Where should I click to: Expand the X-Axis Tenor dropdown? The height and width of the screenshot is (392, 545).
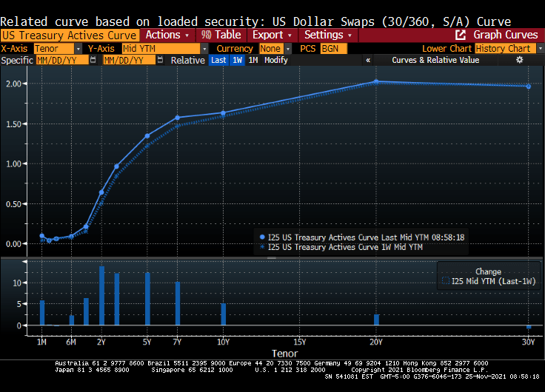click(78, 48)
